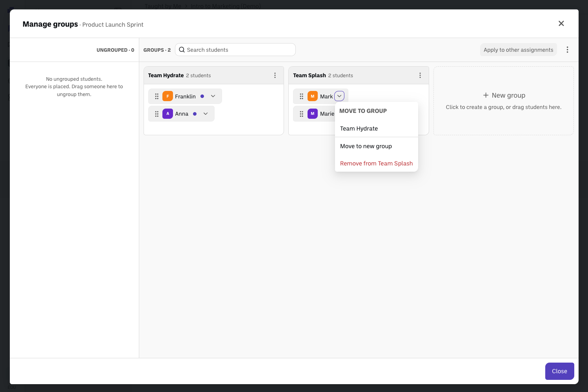Expand Anna's move dropdown chevron

[206, 114]
